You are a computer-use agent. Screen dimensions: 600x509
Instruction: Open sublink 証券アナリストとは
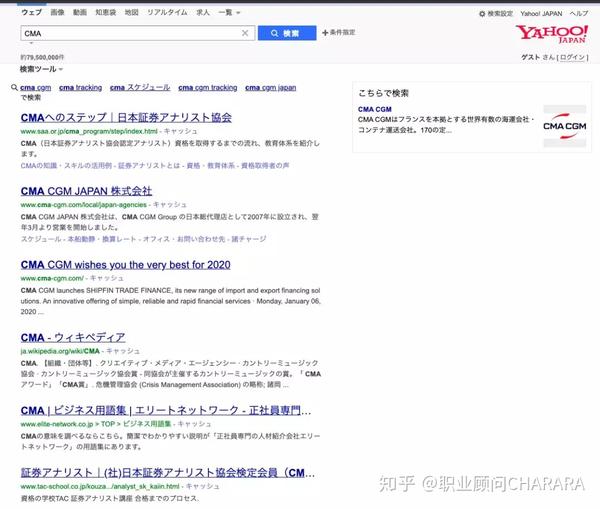(x=149, y=166)
